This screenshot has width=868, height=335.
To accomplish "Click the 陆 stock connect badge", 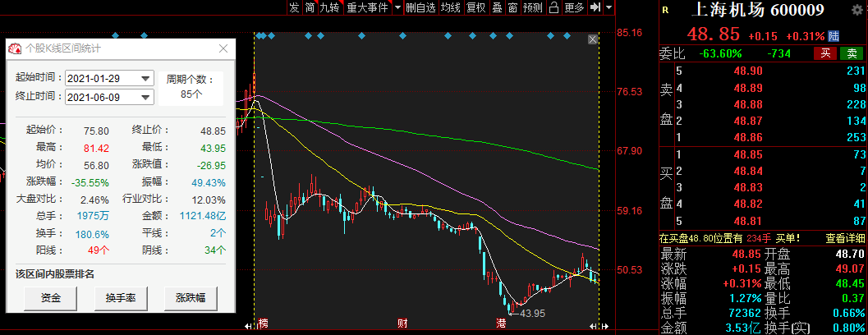I will point(834,36).
